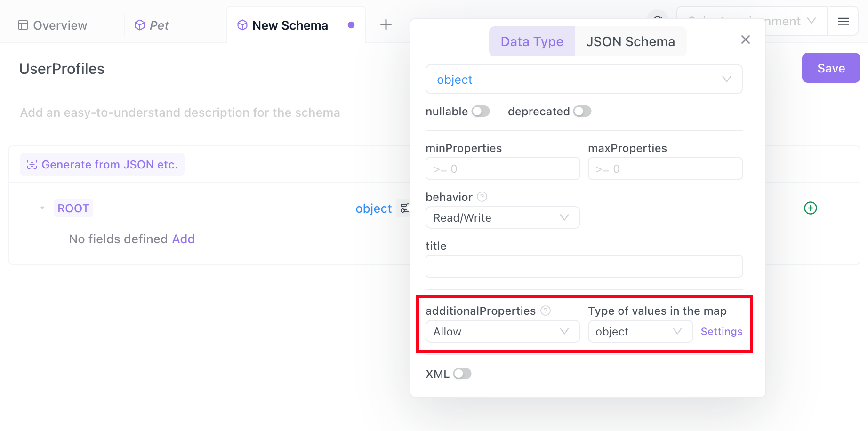Close the data type popup

[745, 40]
